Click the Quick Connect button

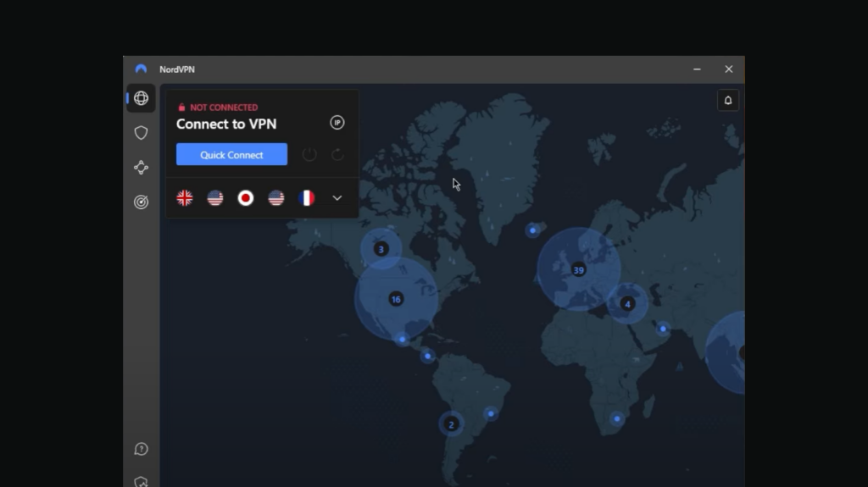click(231, 154)
